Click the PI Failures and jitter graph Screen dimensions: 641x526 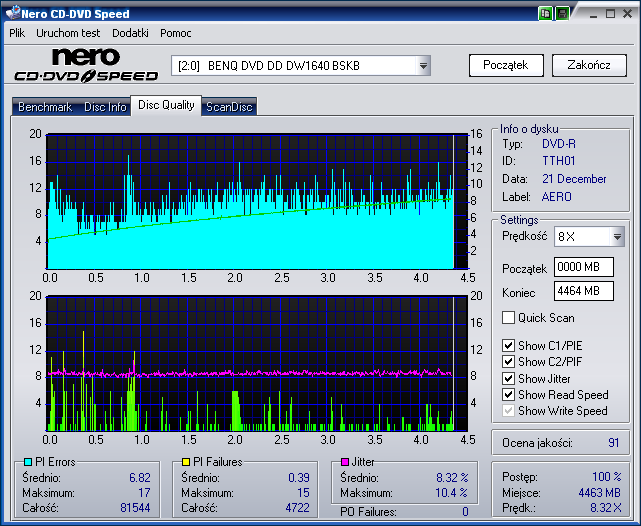pos(257,363)
